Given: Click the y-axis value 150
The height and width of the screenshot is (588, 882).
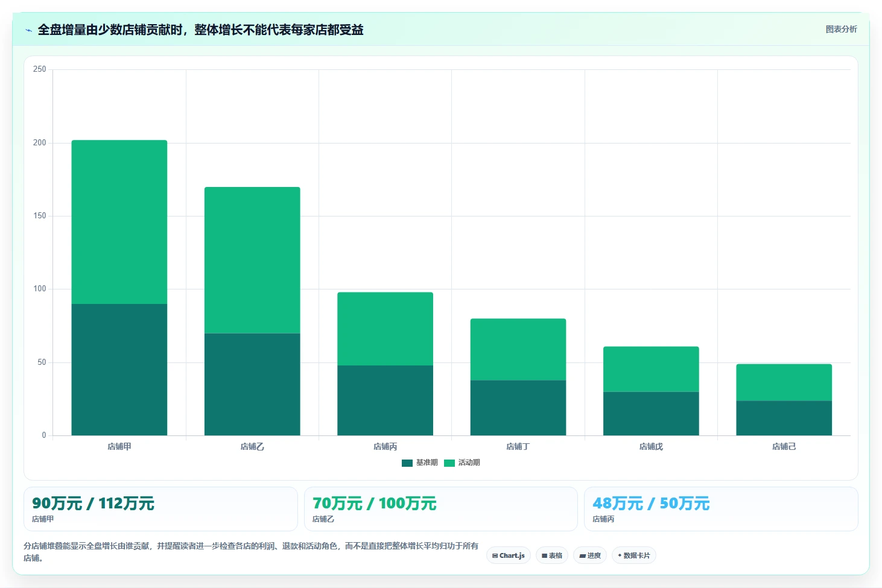Looking at the screenshot, I should coord(40,216).
